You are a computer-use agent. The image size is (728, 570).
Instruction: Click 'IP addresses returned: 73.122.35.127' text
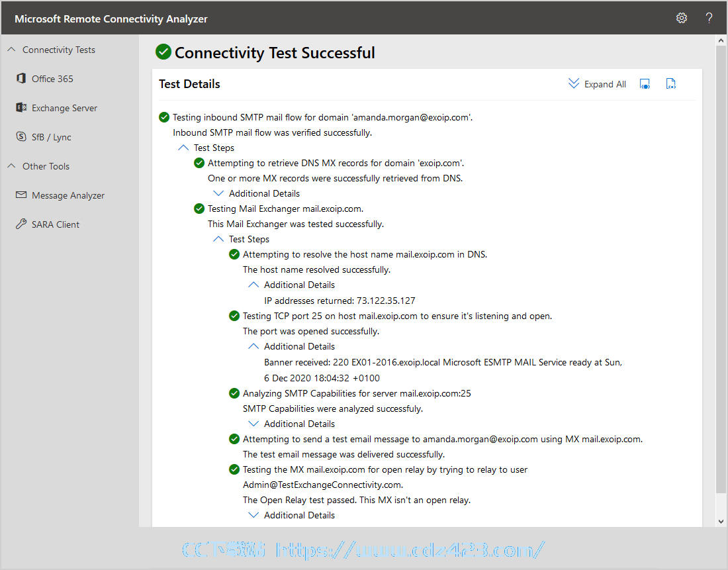pos(340,301)
